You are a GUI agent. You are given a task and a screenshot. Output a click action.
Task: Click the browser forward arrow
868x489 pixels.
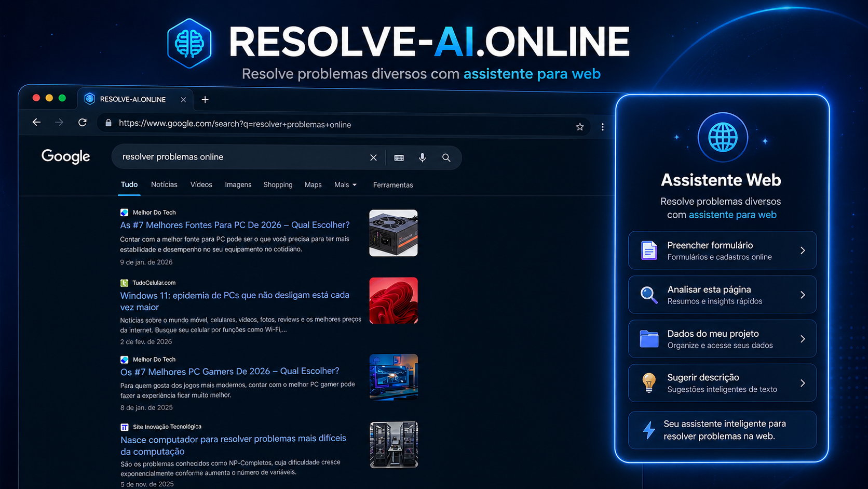point(59,122)
